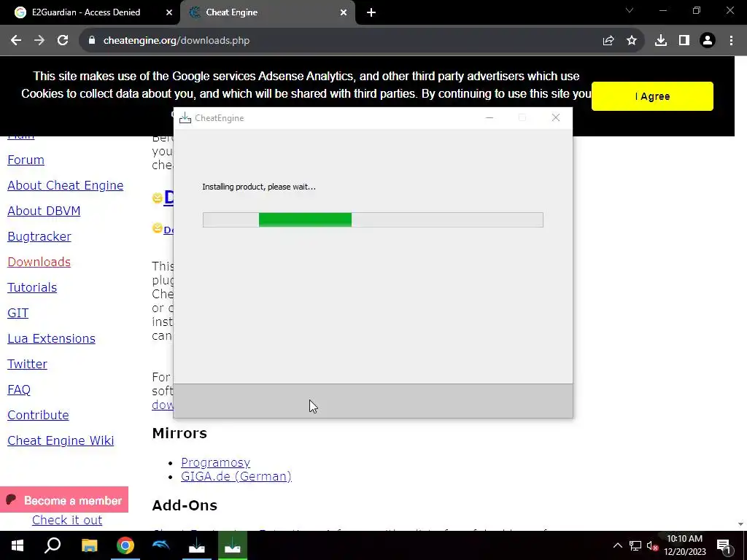This screenshot has width=747, height=560.
Task: Open the Lua Extensions link
Action: [52, 338]
